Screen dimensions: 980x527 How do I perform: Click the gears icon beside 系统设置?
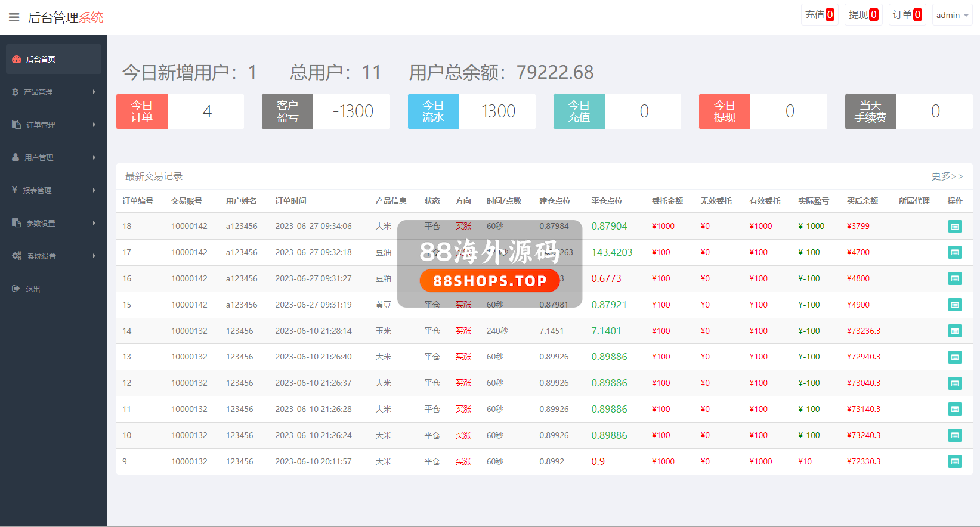pos(17,256)
